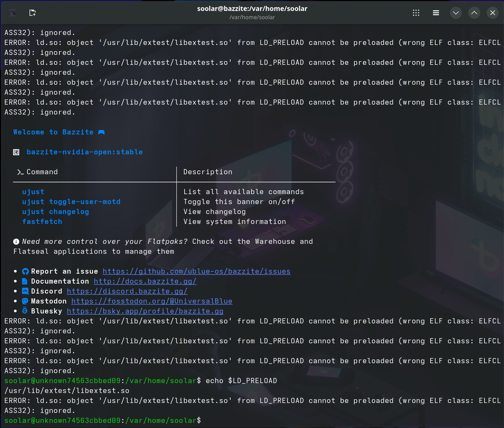Click the 'List all available commands' description

coord(244,192)
